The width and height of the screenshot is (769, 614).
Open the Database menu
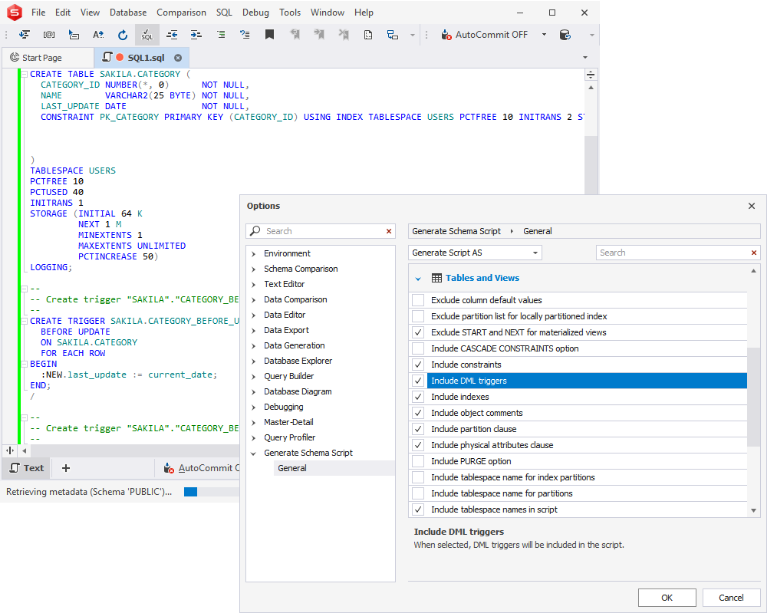[x=127, y=12]
